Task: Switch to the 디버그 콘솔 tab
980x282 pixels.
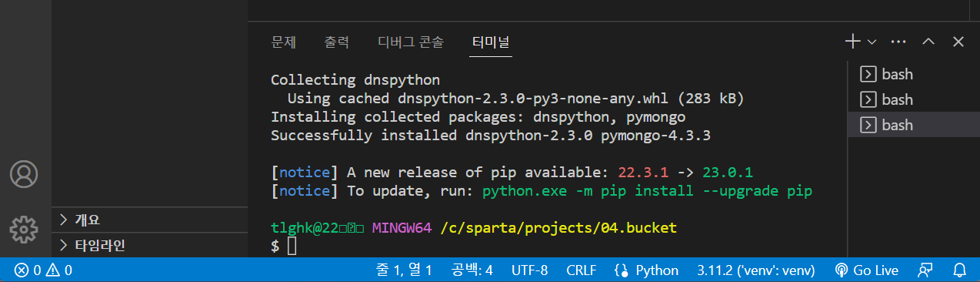Action: pos(411,42)
